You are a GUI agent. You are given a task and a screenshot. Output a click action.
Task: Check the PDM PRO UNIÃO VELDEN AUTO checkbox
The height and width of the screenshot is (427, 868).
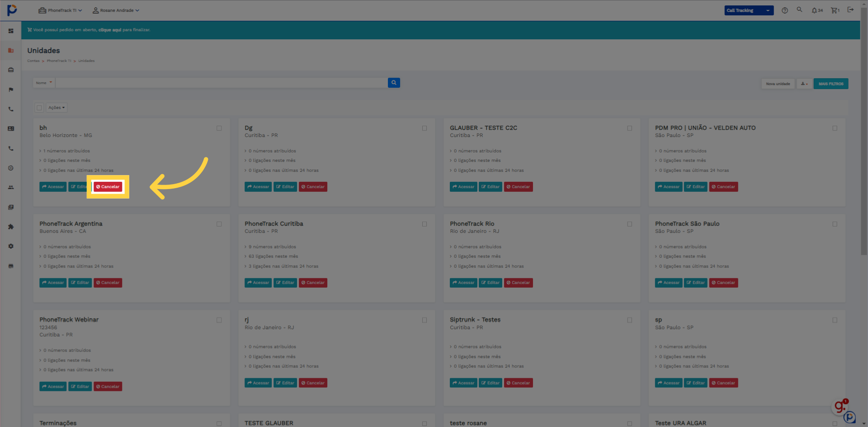(835, 128)
